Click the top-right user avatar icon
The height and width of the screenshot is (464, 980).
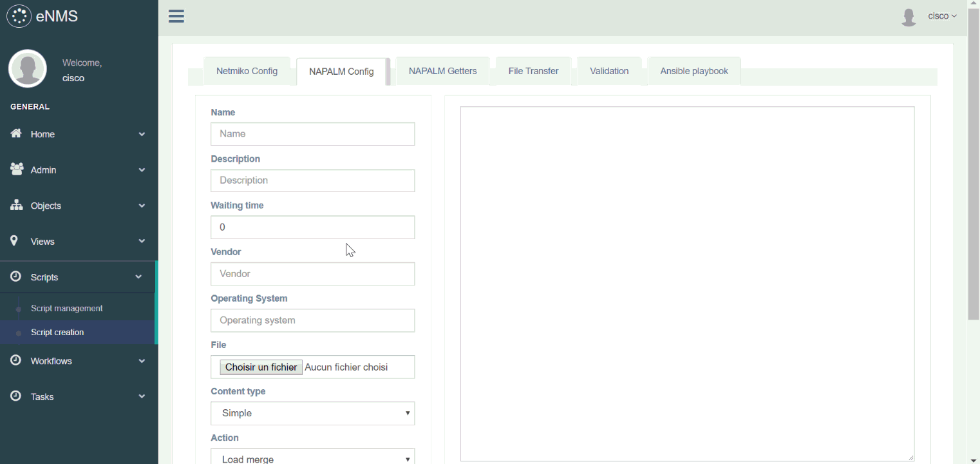tap(909, 17)
